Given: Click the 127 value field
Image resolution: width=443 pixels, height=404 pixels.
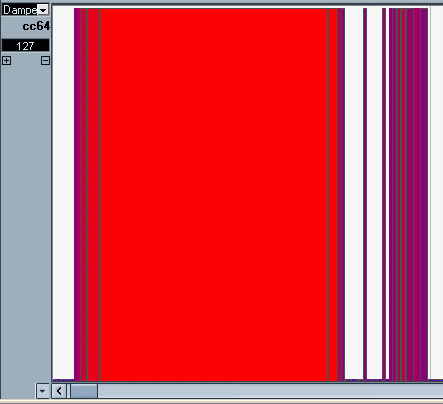Looking at the screenshot, I should pos(26,45).
